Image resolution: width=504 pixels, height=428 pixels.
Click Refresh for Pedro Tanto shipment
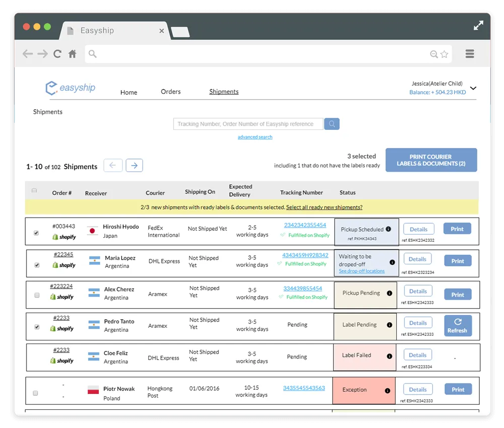tap(458, 326)
